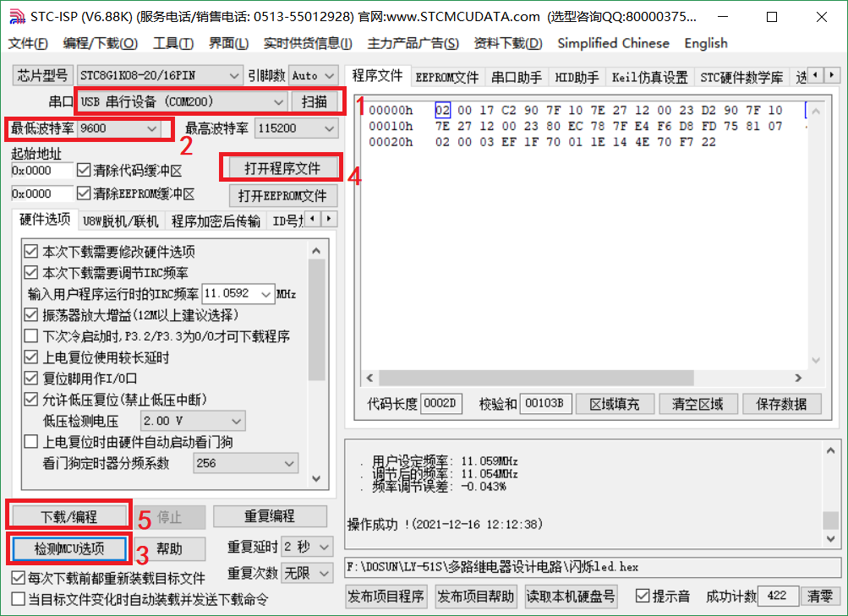
Task: Click the log output scroll up arrow
Action: [x=831, y=450]
